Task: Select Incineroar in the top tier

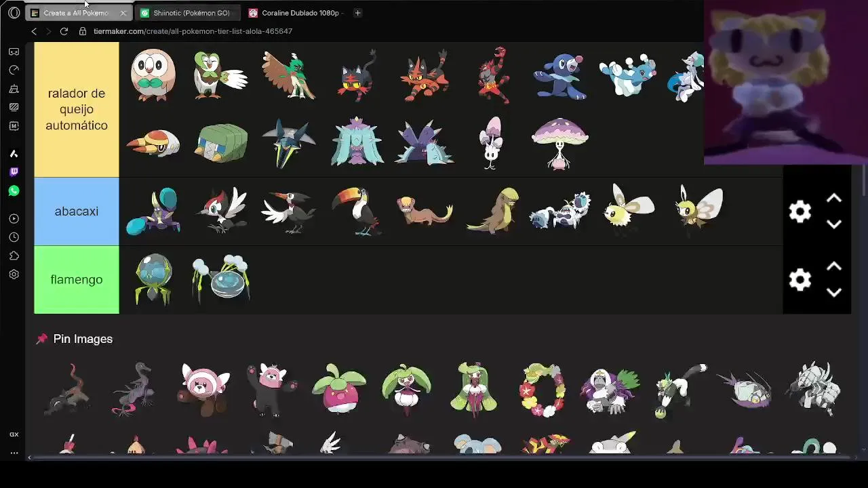Action: point(494,75)
